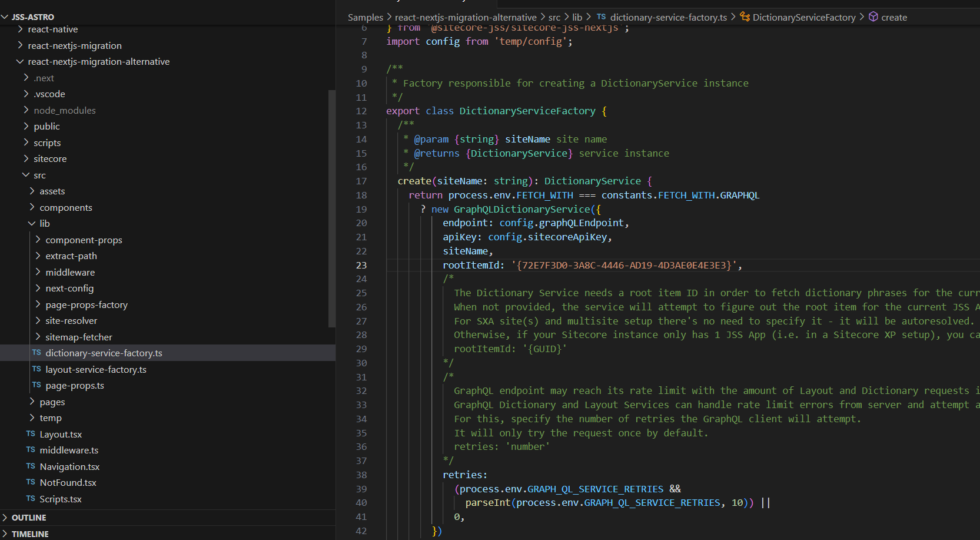Open NotFound.tsx from explorer
The image size is (980, 540).
pos(68,483)
